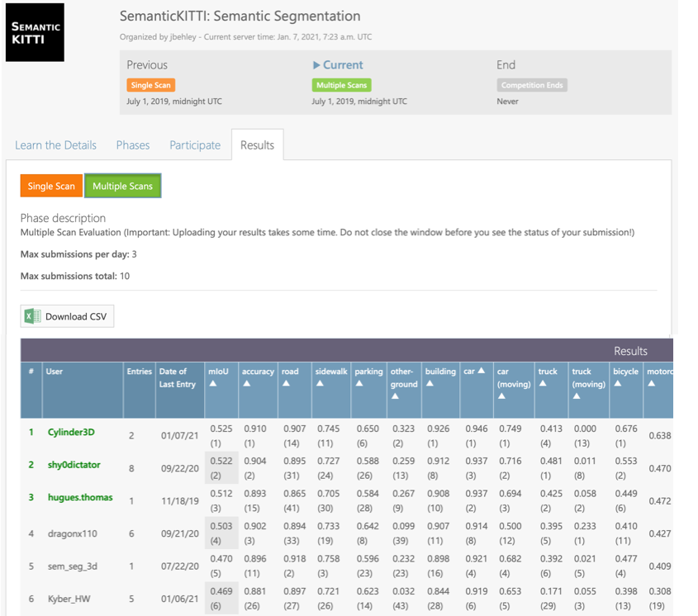This screenshot has height=616, width=698.
Task: Click shy0dictator truck value 0.481
Action: pyautogui.click(x=551, y=461)
